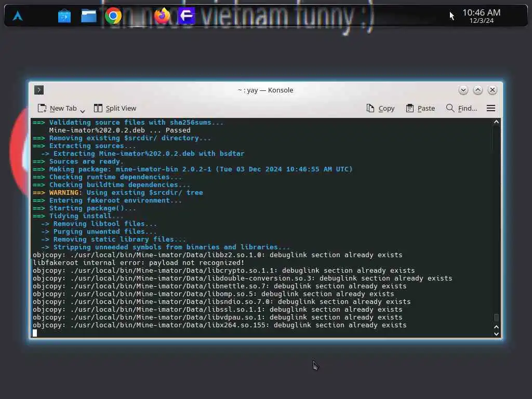Copy the selected terminal text
This screenshot has width=532, height=399.
[380, 108]
